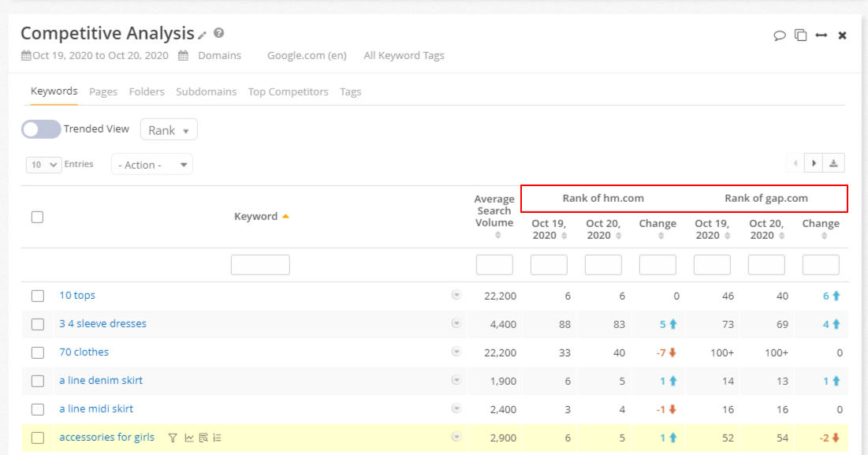Sort gap.com Oct 20, 2020 column
The image size is (868, 455).
[781, 236]
